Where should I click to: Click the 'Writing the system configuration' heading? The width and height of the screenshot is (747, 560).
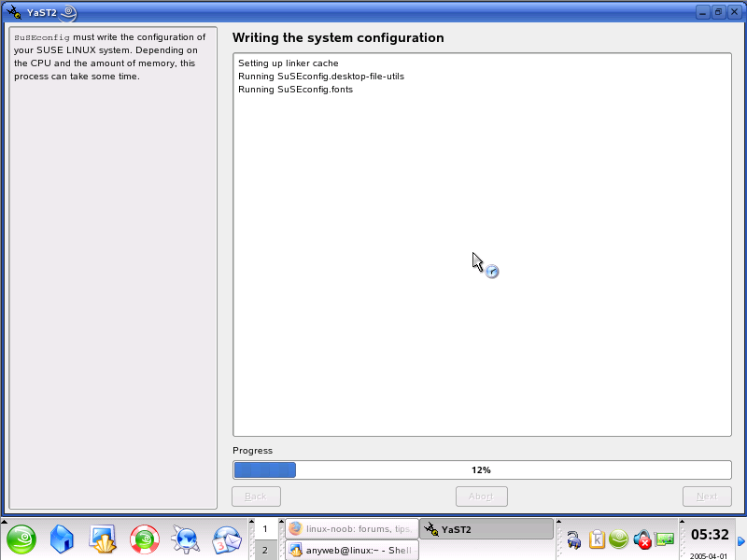(338, 37)
